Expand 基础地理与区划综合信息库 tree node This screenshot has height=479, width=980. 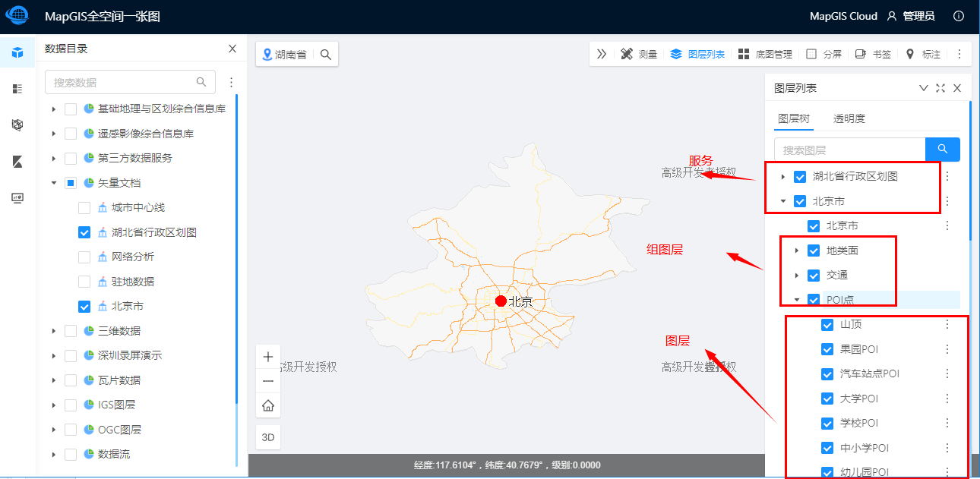tap(54, 109)
